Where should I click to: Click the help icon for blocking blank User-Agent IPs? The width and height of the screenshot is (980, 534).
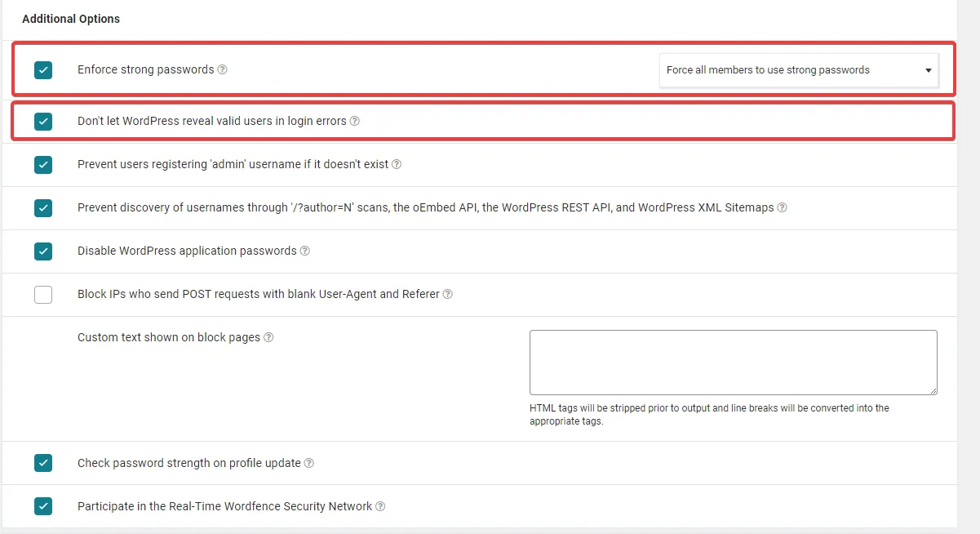point(447,294)
